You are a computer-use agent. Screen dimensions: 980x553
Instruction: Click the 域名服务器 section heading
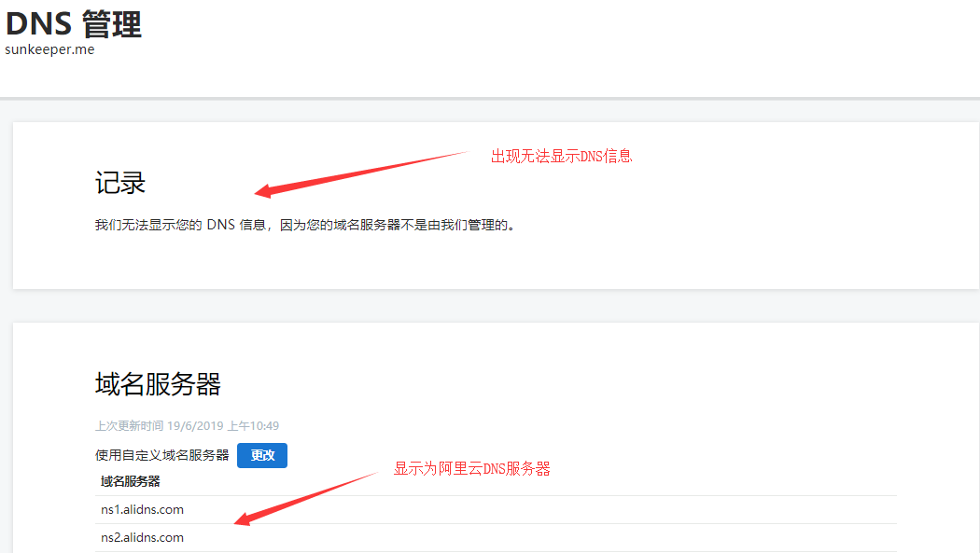click(158, 384)
